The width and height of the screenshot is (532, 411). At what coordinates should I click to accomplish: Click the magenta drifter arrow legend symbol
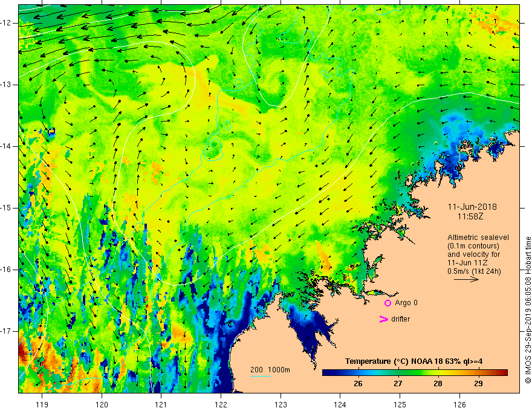pos(383,319)
